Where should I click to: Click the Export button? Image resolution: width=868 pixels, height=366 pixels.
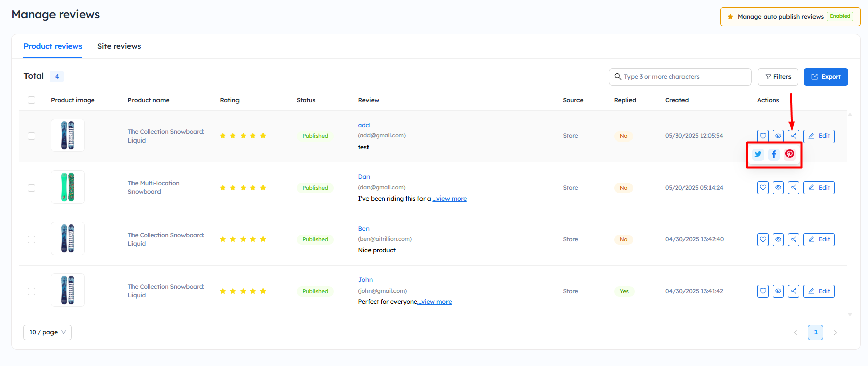(826, 77)
